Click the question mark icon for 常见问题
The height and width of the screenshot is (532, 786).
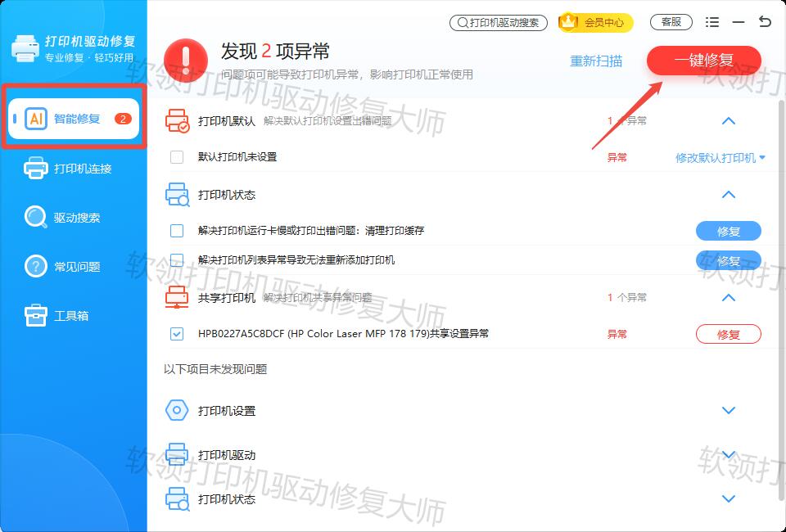[36, 266]
